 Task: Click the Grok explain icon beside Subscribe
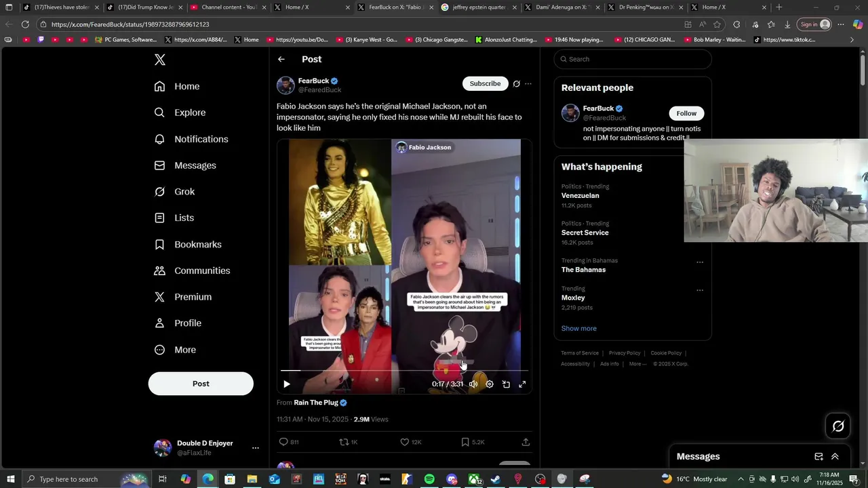pos(517,84)
